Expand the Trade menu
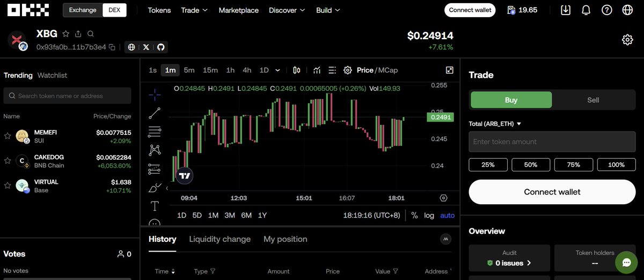The image size is (644, 280). pyautogui.click(x=194, y=10)
